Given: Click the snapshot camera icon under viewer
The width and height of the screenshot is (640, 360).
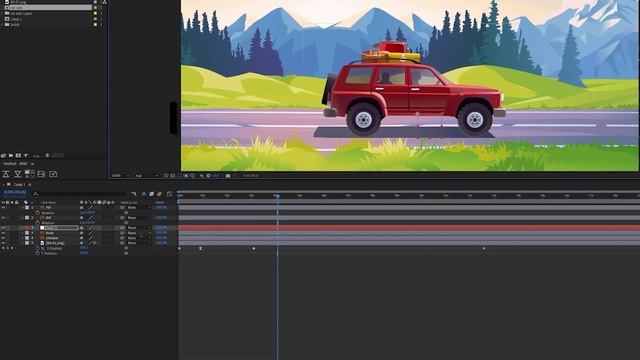Looking at the screenshot, I should click(x=228, y=176).
